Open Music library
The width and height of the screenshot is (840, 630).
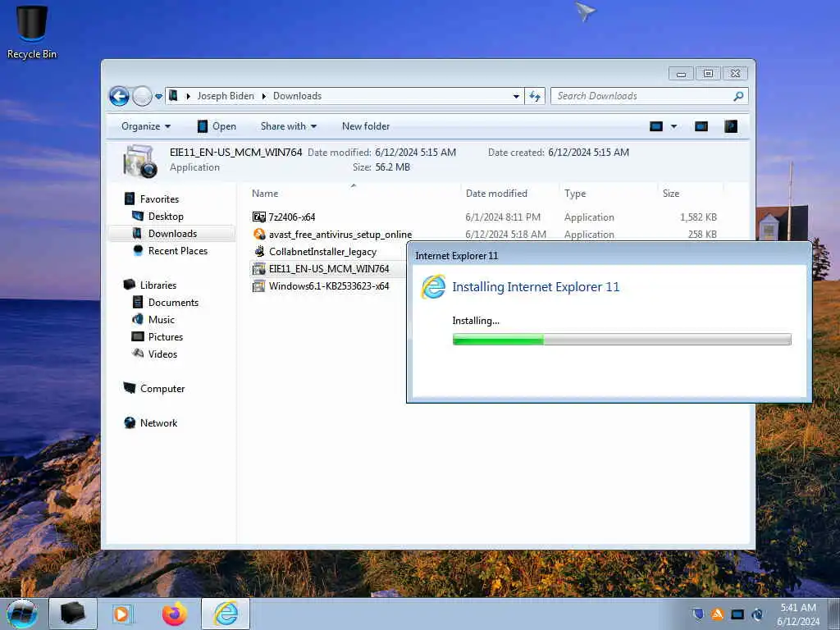[x=162, y=319]
